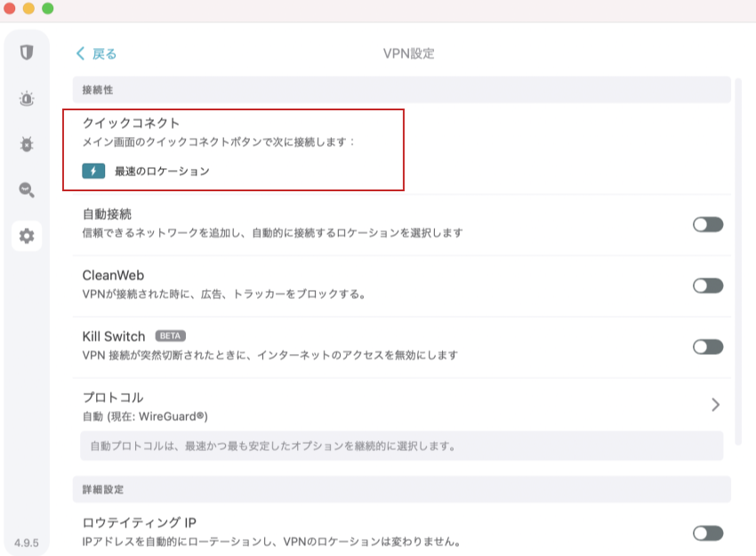
Task: Expand the プロトコル chevron arrow
Action: pyautogui.click(x=715, y=405)
